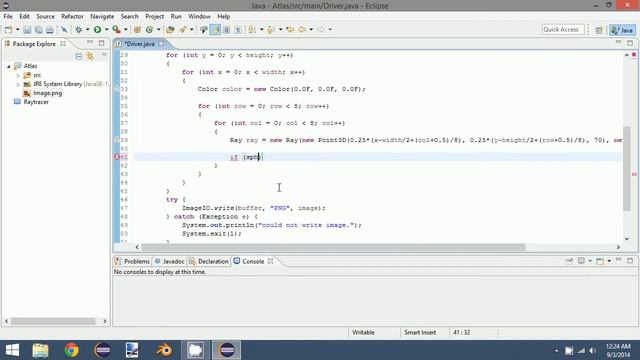The width and height of the screenshot is (640, 360).
Task: Collapse the Atlas project tree node
Action: [x=9, y=66]
